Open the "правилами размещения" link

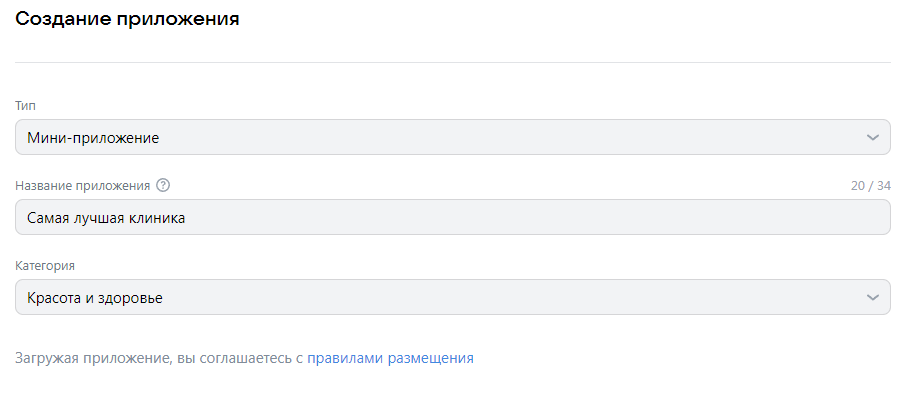[391, 358]
